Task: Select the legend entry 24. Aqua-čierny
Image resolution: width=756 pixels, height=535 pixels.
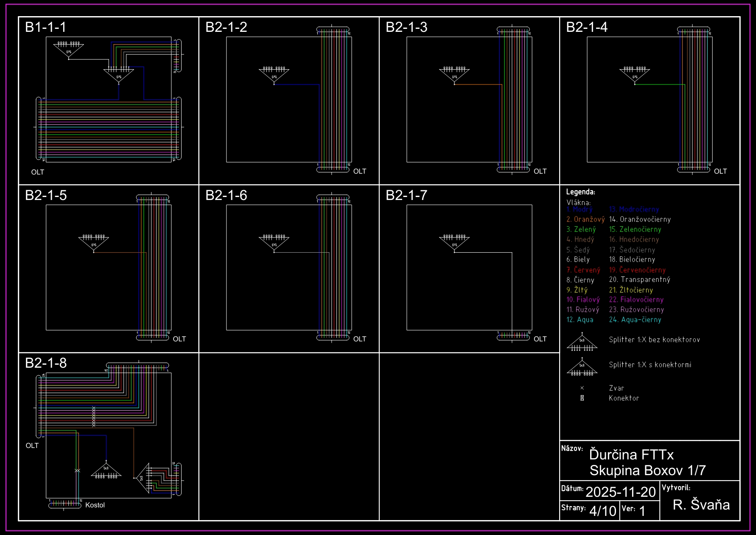Action: pyautogui.click(x=635, y=320)
